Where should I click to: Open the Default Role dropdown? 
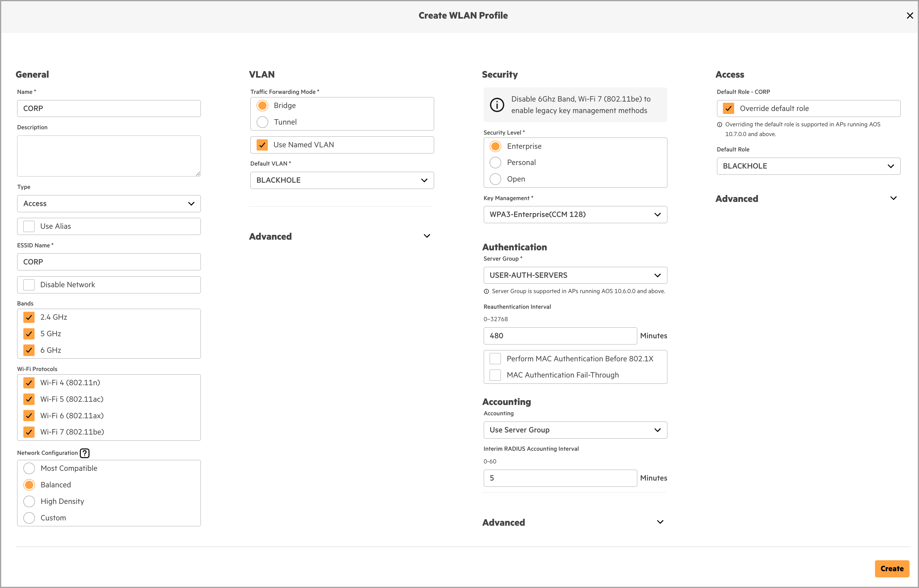click(809, 166)
